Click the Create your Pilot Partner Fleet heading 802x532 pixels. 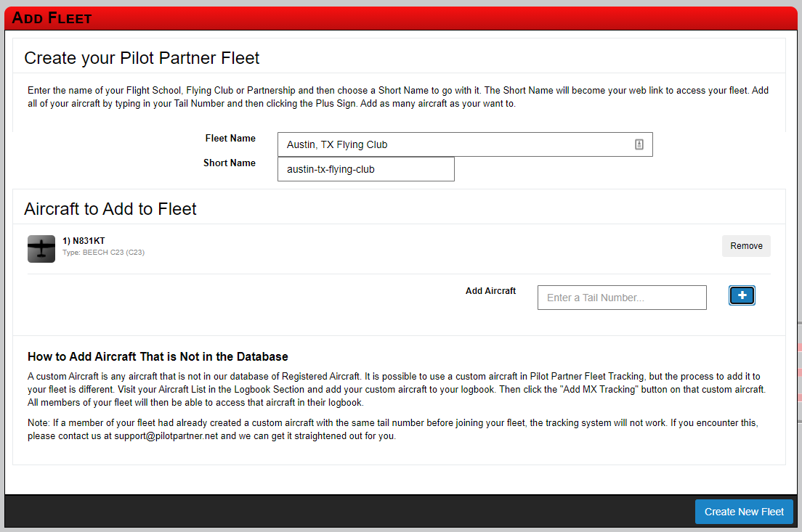[142, 58]
